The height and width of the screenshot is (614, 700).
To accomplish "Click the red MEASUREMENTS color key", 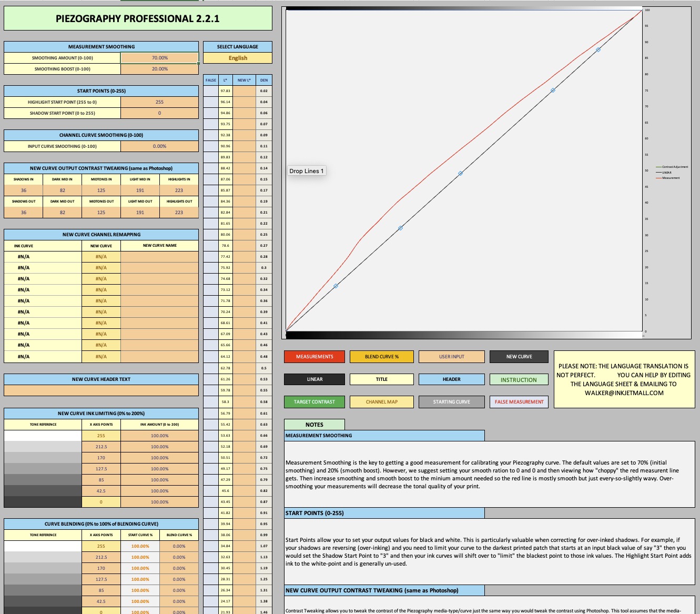I will (315, 357).
